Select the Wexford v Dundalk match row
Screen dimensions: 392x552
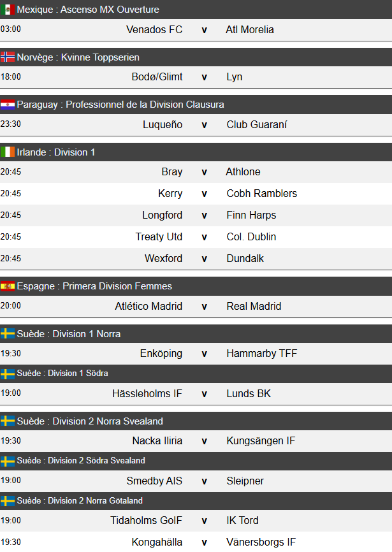(x=204, y=259)
